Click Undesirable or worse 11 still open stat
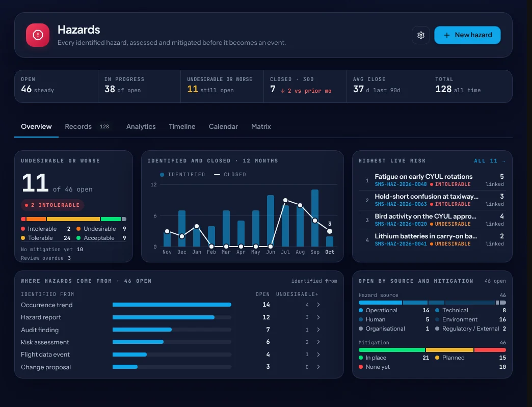This screenshot has width=532, height=407. (x=222, y=87)
